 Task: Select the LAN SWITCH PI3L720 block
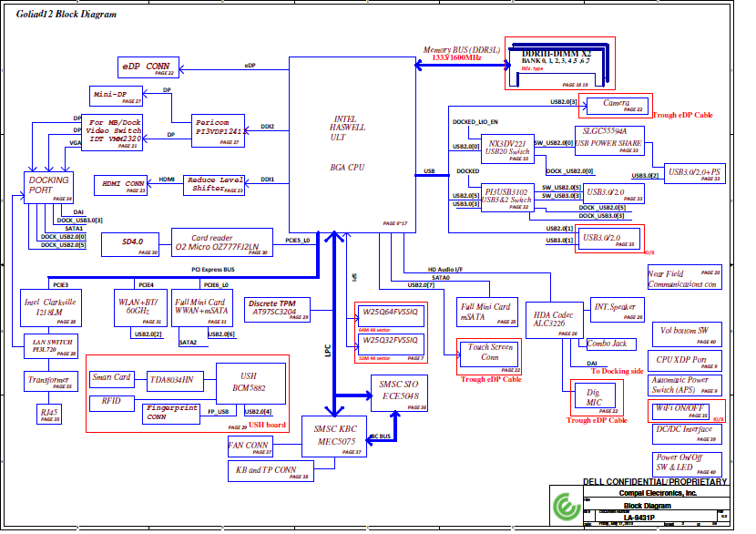51,346
